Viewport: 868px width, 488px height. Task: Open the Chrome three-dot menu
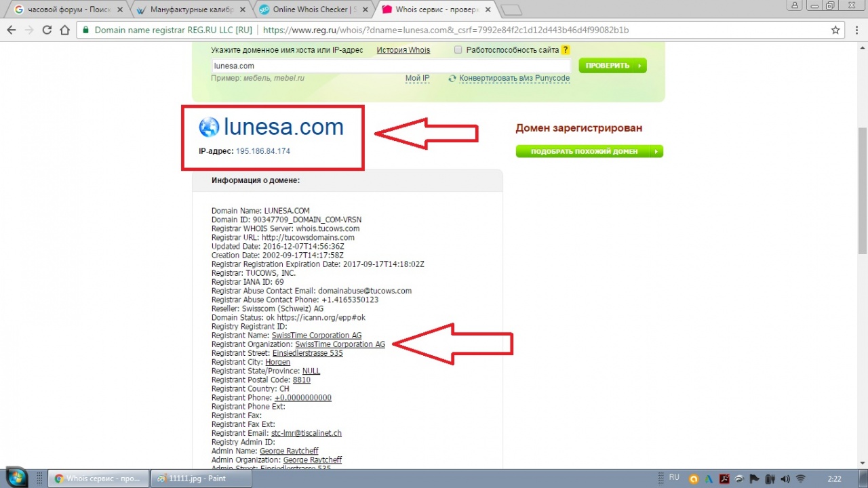click(x=856, y=30)
